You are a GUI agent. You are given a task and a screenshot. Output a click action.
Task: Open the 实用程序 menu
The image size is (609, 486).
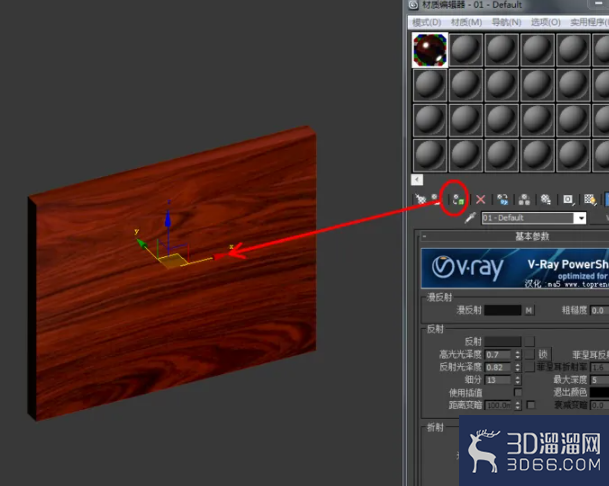tap(589, 23)
